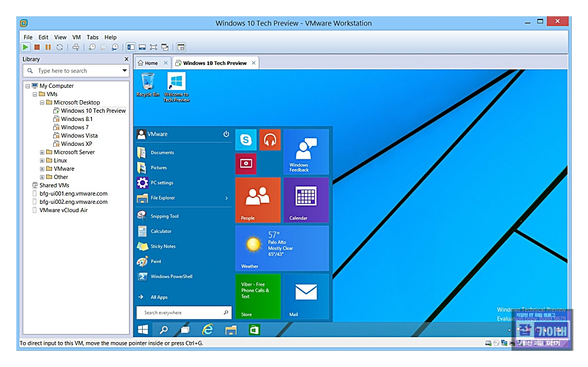Open the Tabs menu
The image size is (588, 367).
pos(92,37)
